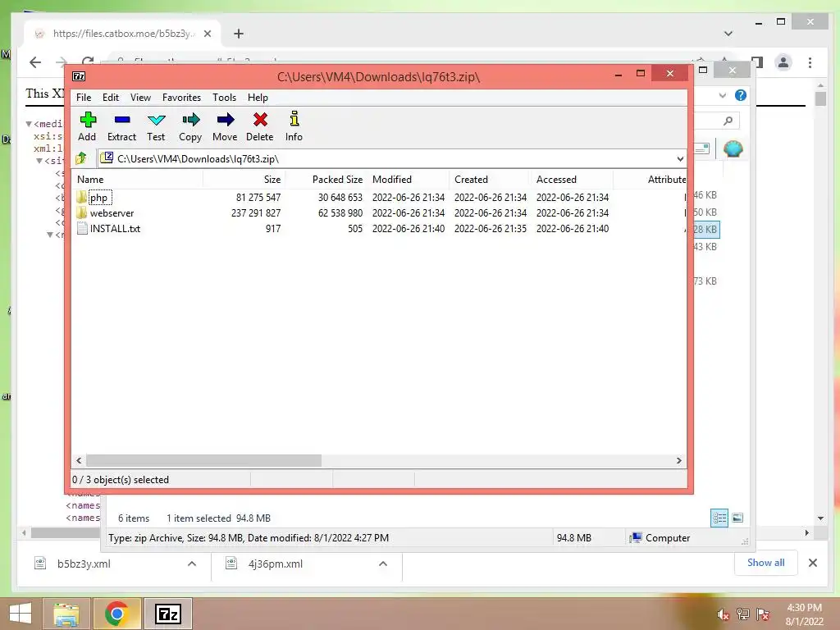840x630 pixels.
Task: Expand the Explorer ribbon chevron
Action: (x=722, y=95)
